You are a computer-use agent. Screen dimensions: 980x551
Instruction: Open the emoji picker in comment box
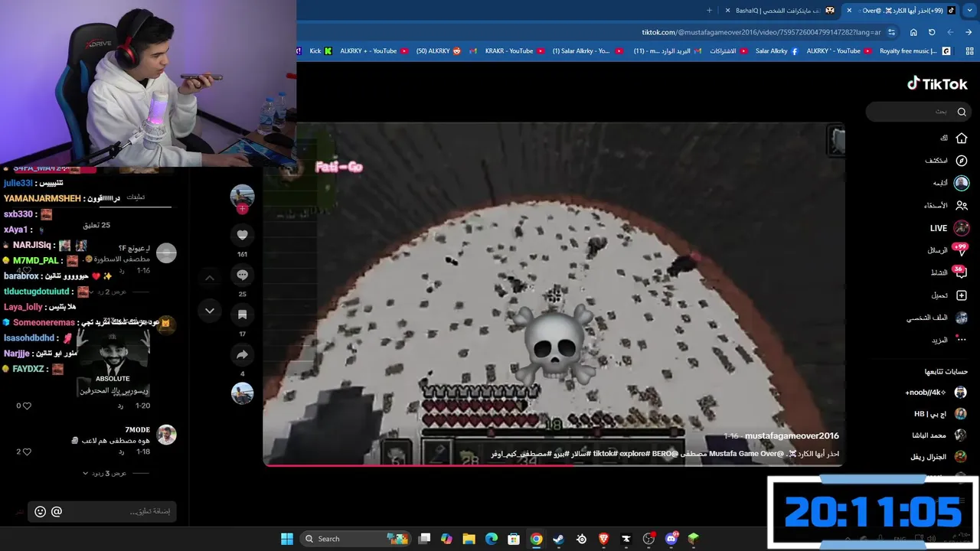point(41,511)
